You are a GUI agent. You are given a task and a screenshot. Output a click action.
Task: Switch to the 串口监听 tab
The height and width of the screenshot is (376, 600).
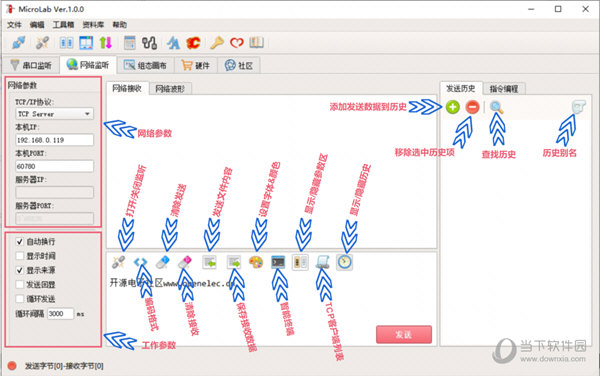coord(31,65)
